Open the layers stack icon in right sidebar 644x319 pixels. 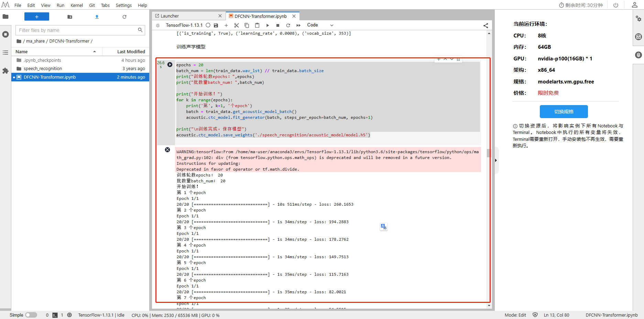coord(638,55)
